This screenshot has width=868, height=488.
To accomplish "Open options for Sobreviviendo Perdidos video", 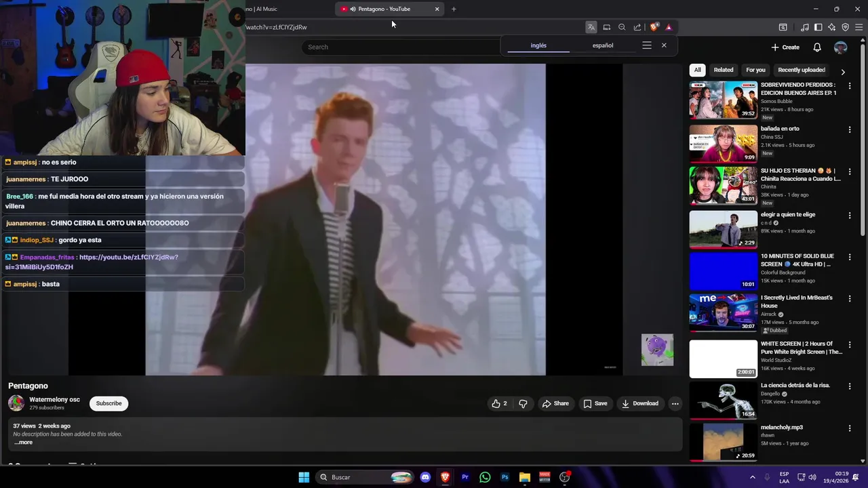I will pos(850,86).
